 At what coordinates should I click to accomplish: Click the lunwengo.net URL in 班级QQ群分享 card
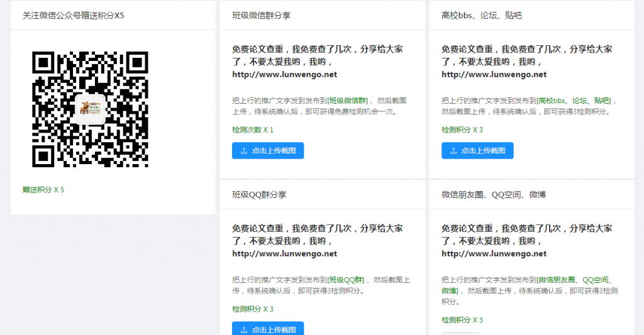point(285,253)
